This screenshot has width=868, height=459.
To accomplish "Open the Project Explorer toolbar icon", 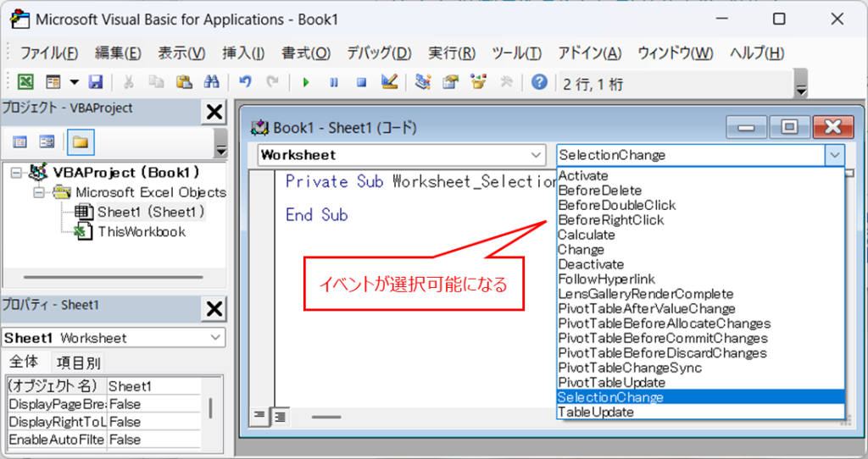I will pos(423,83).
